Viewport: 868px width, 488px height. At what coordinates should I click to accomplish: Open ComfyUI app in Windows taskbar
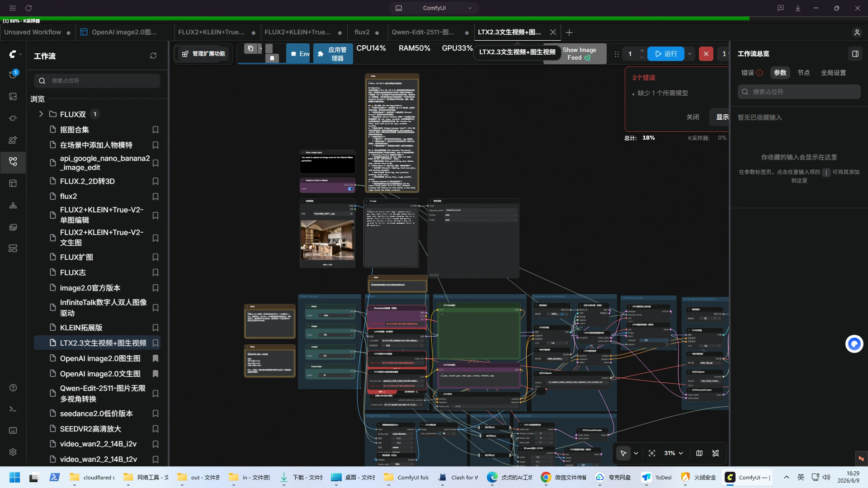coord(748,477)
